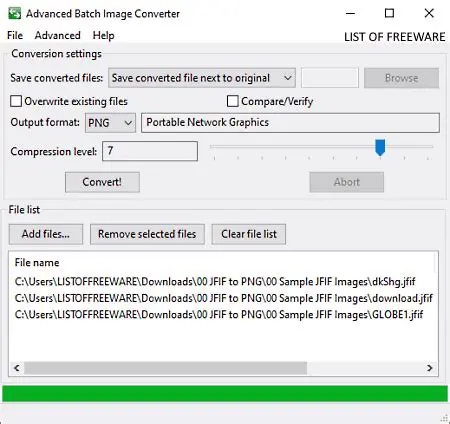Minimize the Advanced Batch Image Converter window
450x424 pixels.
pos(350,13)
